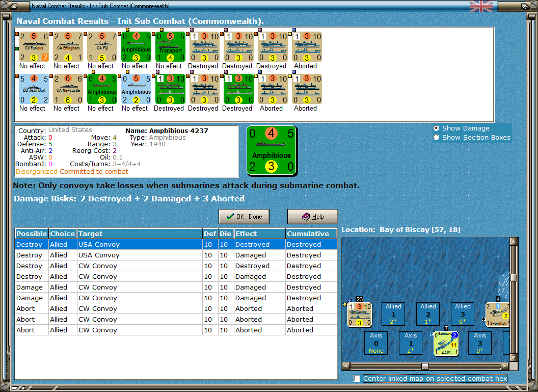
Task: Click the Gabbiano Z.501 unit on the map
Action: click(x=446, y=344)
